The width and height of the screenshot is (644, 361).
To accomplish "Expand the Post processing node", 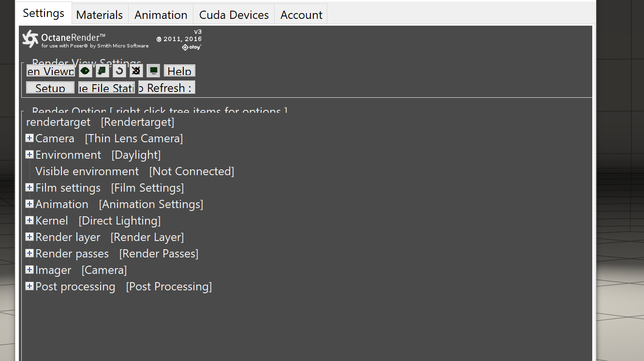I will click(29, 286).
